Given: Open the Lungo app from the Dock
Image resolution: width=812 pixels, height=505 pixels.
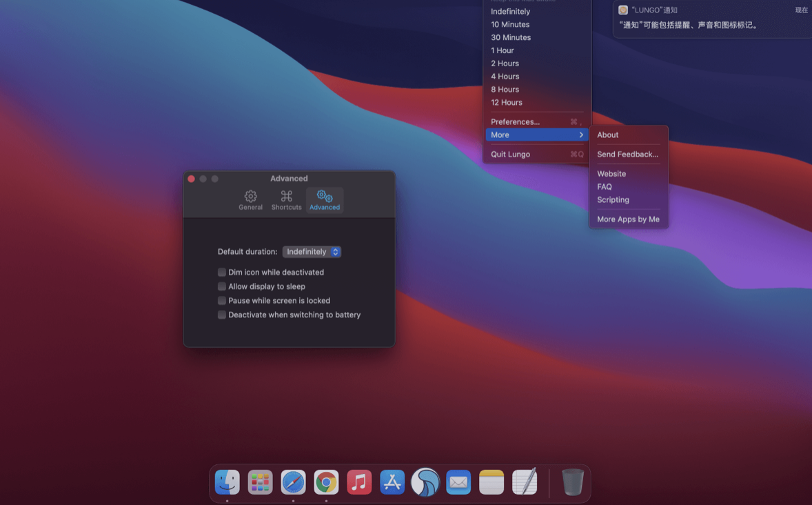Looking at the screenshot, I should (425, 482).
